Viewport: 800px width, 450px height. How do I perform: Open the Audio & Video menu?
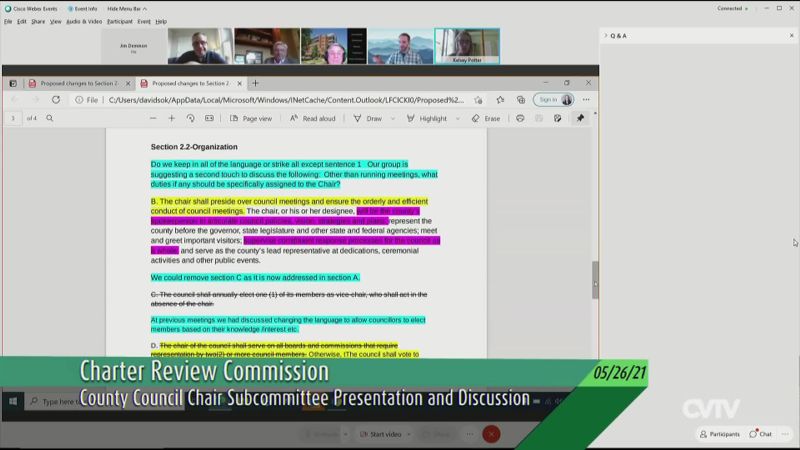pyautogui.click(x=84, y=21)
